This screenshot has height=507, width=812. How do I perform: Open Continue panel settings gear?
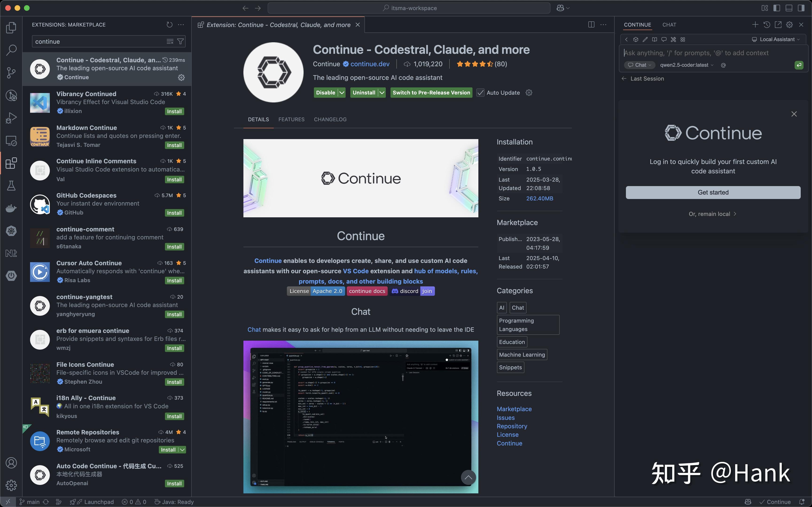tap(789, 25)
